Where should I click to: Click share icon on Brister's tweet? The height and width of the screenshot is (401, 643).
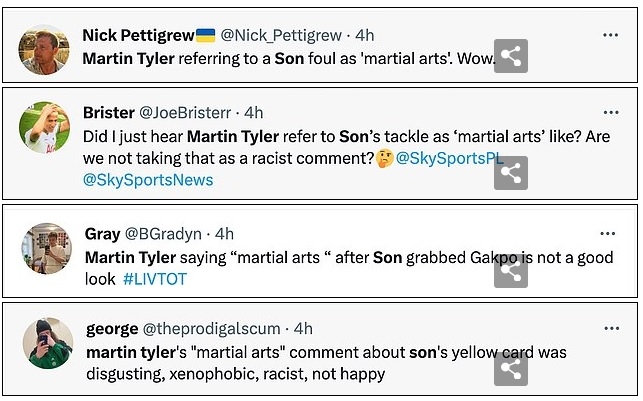(x=511, y=173)
